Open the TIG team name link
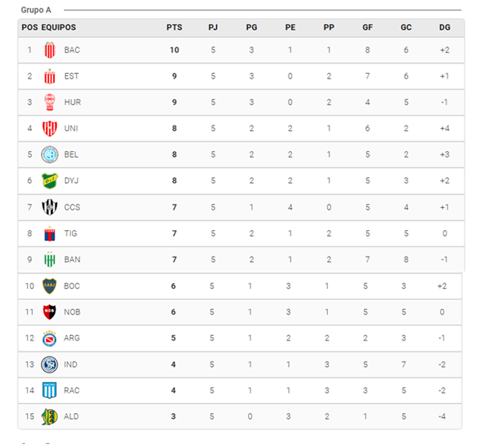The image size is (484, 448). pyautogui.click(x=70, y=233)
